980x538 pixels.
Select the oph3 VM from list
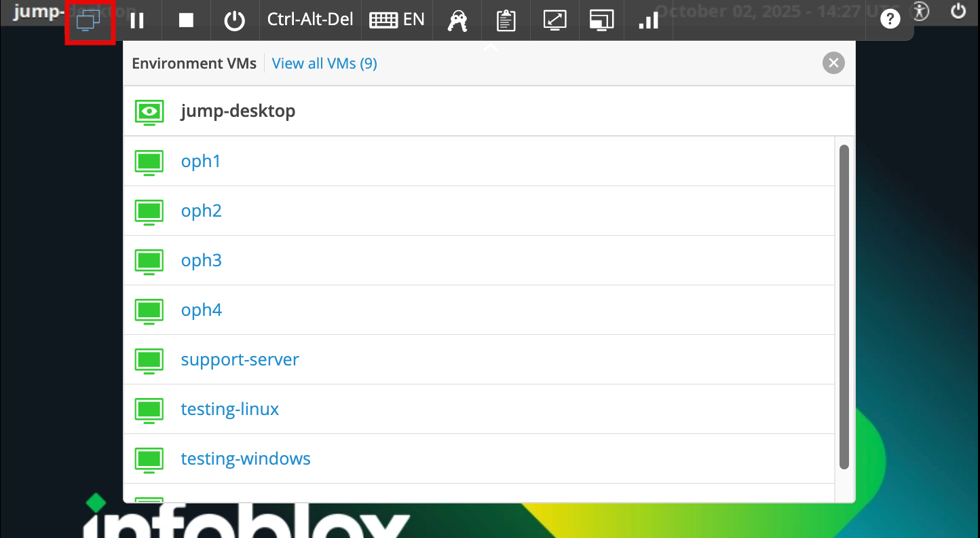coord(202,260)
